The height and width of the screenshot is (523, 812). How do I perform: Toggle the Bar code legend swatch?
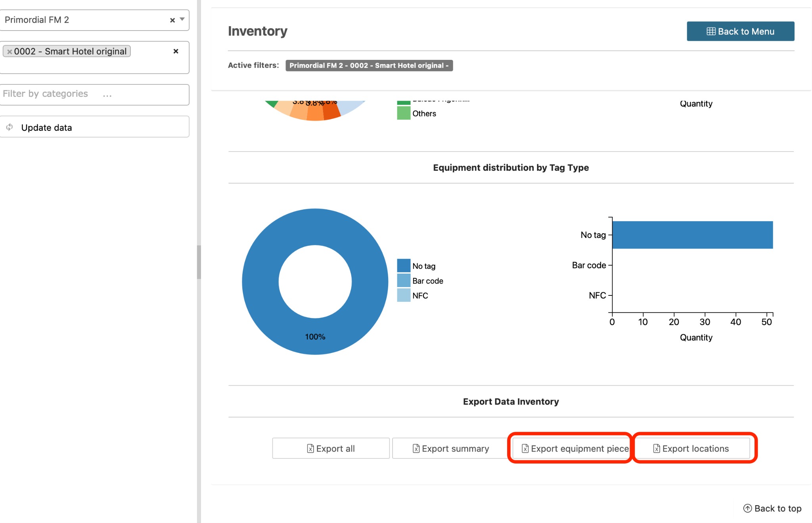click(404, 281)
